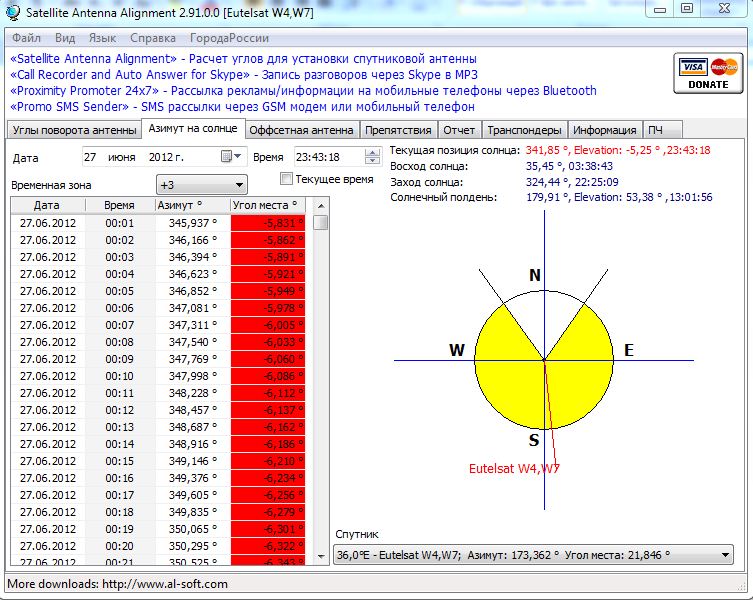Screen dimensions: 753x600
Task: Open the Препятствия tab
Action: (398, 130)
